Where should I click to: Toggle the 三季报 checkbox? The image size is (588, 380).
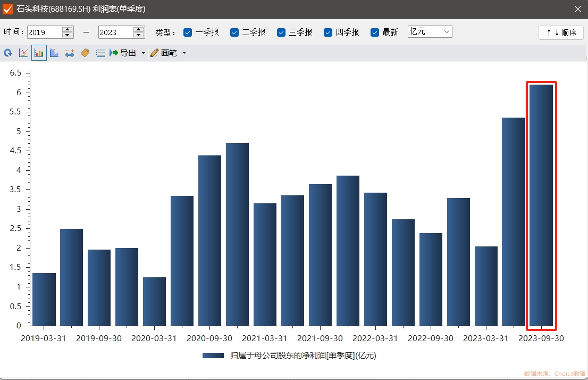pyautogui.click(x=281, y=32)
